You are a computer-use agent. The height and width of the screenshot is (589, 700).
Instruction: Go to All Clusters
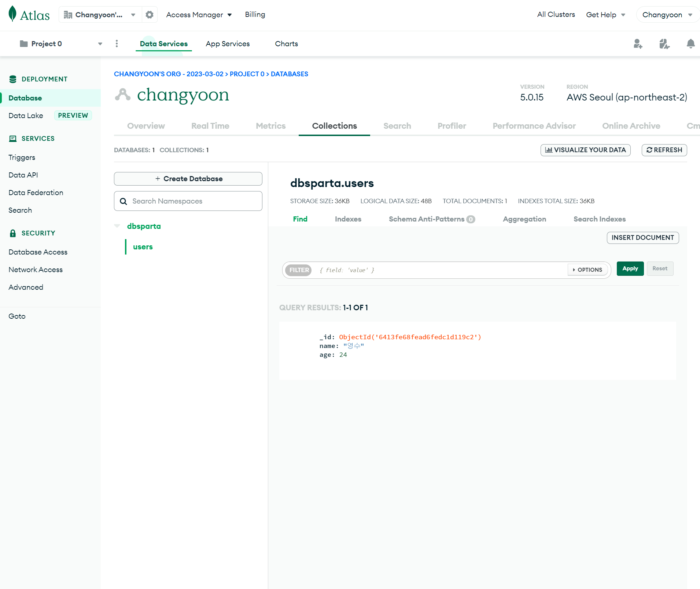(556, 14)
